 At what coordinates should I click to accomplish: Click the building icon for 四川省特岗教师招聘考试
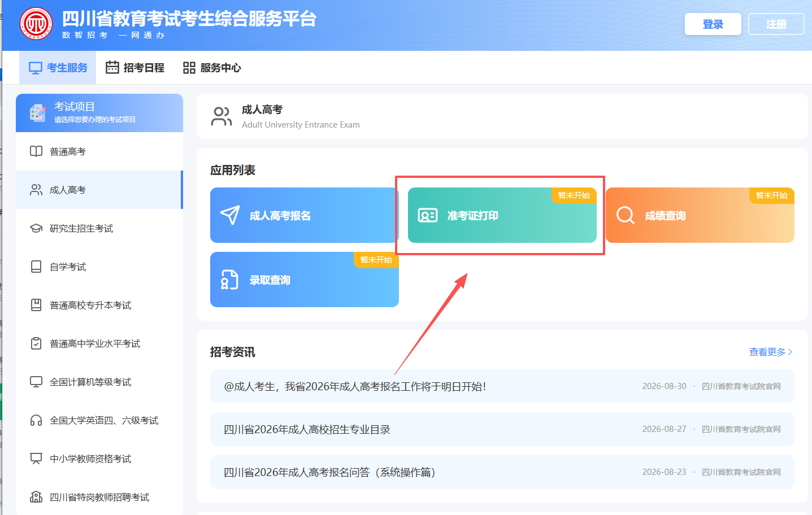(x=36, y=497)
